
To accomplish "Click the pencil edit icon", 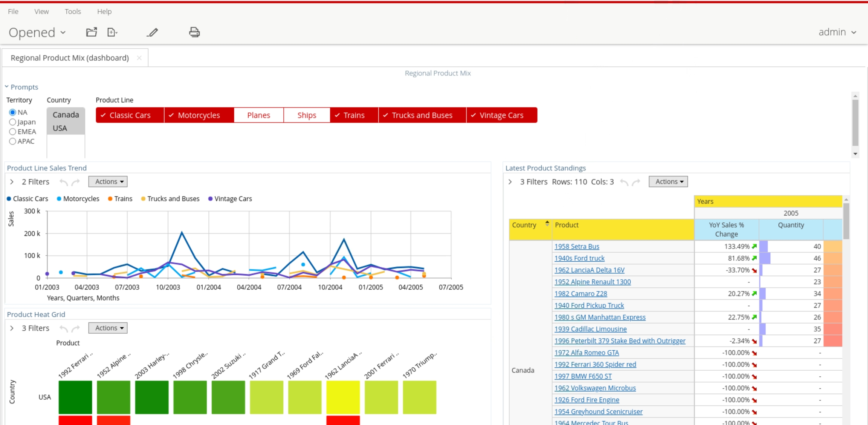I will tap(152, 32).
